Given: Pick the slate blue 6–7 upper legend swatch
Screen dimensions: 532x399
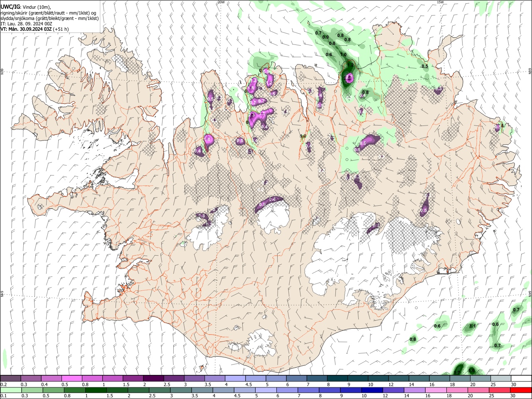Looking at the screenshot, I should 296,378.
